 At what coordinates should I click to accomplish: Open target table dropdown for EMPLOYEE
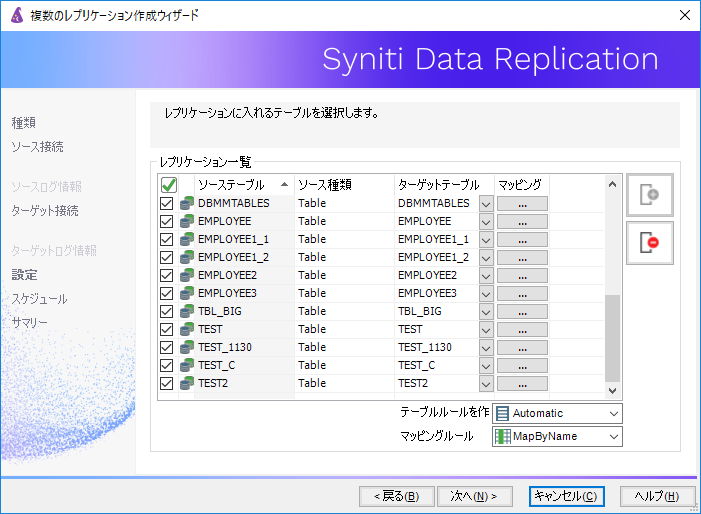pos(486,222)
